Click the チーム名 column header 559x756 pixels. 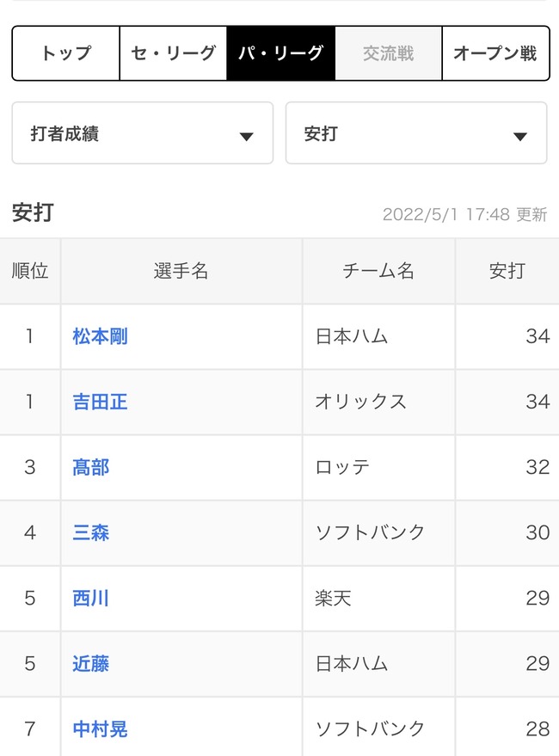pos(378,271)
